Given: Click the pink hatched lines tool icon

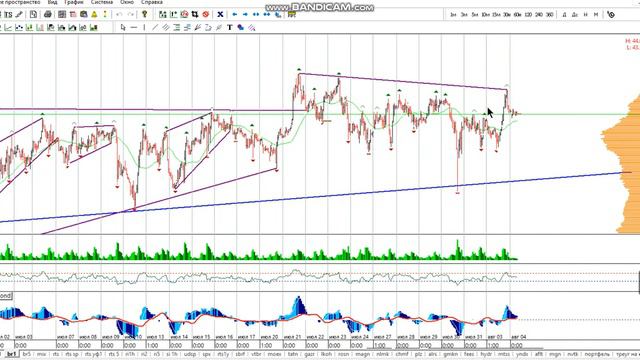Looking at the screenshot, I should coord(252,27).
